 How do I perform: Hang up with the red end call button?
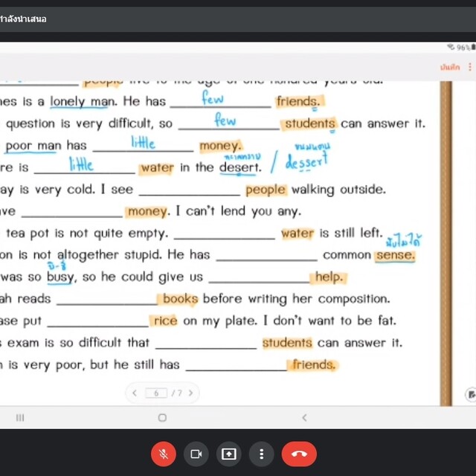click(299, 454)
